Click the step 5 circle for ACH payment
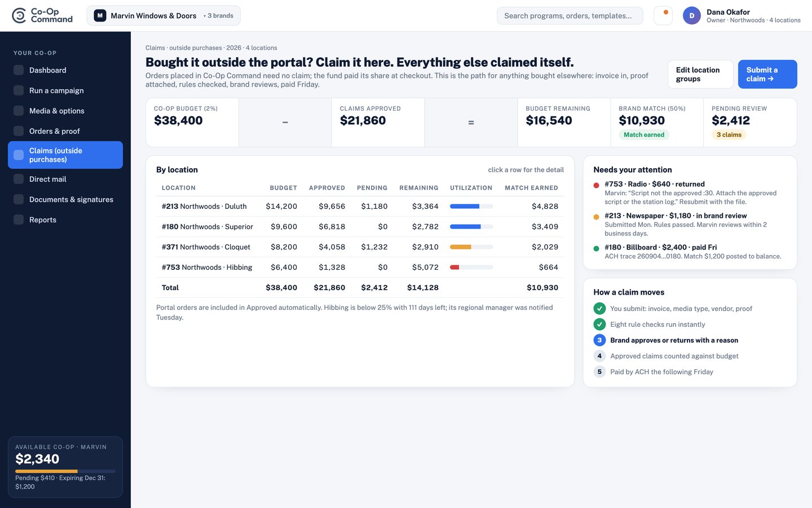This screenshot has width=812, height=508. tap(599, 372)
